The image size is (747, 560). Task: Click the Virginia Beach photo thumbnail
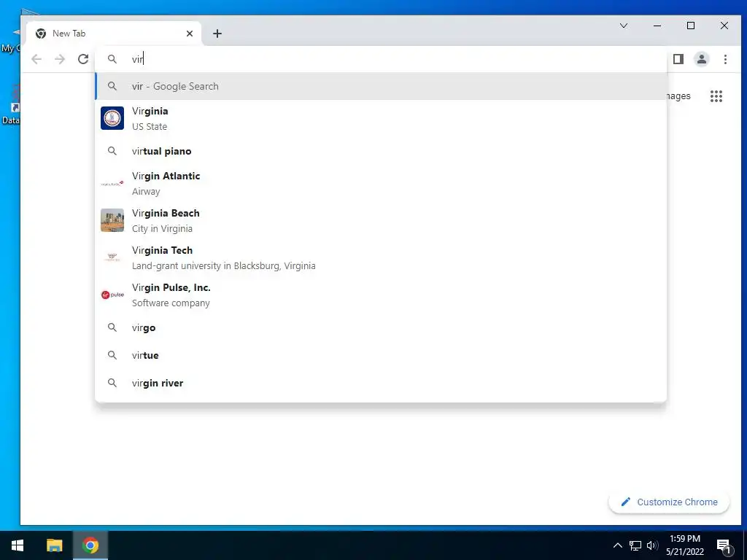click(x=112, y=220)
